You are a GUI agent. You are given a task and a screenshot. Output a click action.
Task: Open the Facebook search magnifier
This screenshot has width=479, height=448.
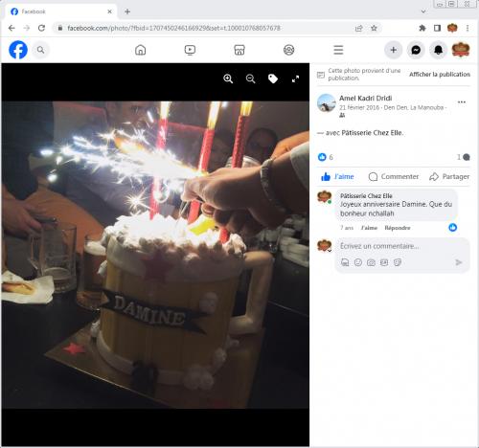coord(40,50)
